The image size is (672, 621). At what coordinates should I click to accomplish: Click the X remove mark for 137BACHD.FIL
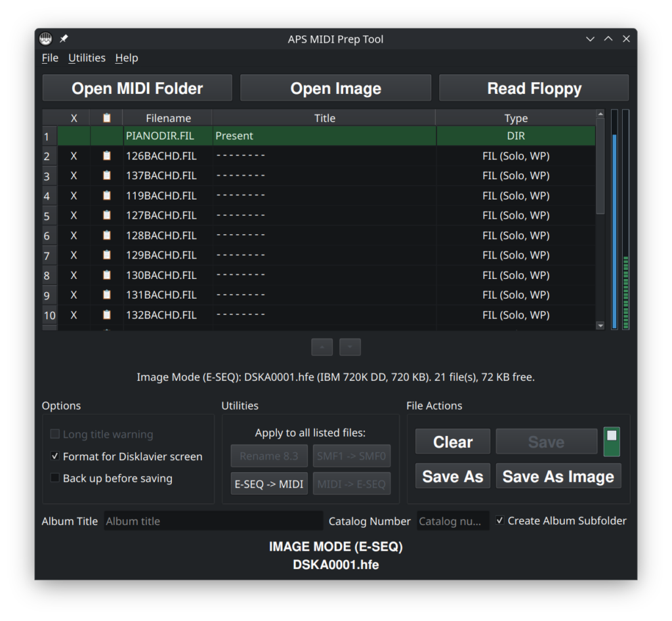73,176
